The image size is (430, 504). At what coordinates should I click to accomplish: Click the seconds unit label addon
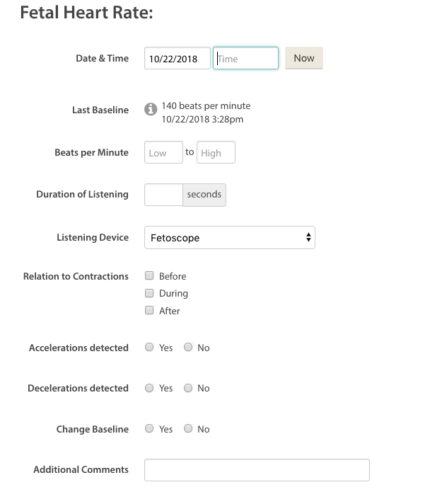pyautogui.click(x=204, y=195)
